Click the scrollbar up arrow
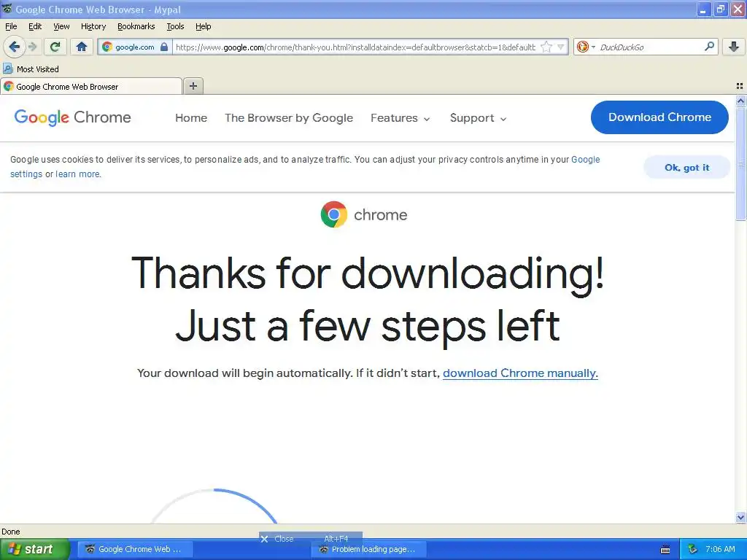 point(740,101)
